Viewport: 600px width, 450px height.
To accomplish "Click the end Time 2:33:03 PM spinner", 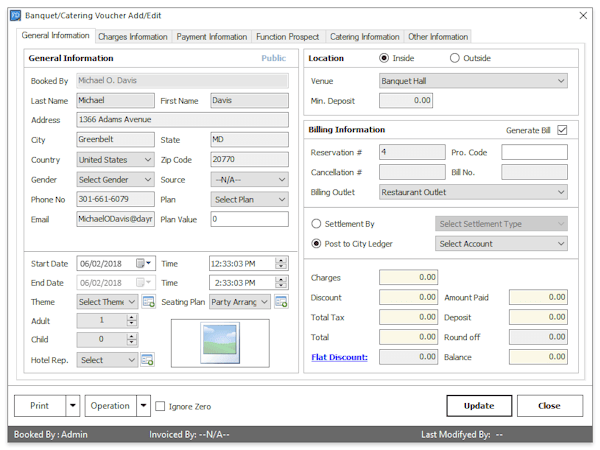I will 281,282.
